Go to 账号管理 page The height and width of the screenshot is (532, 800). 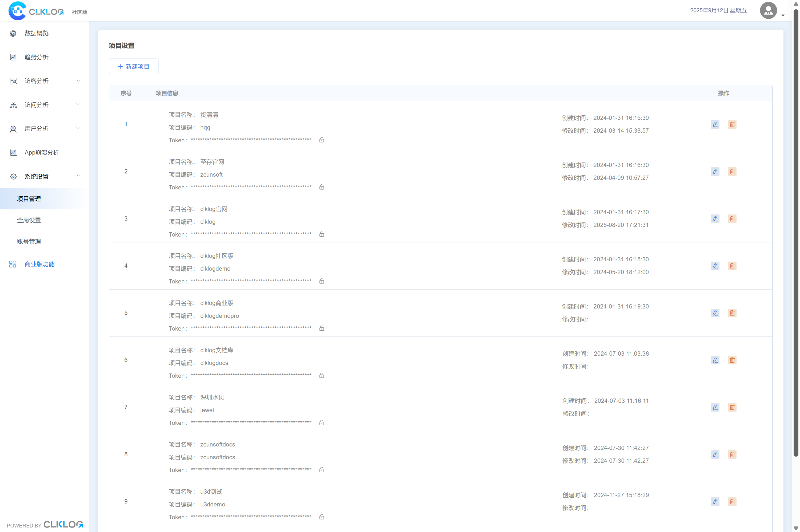click(29, 242)
